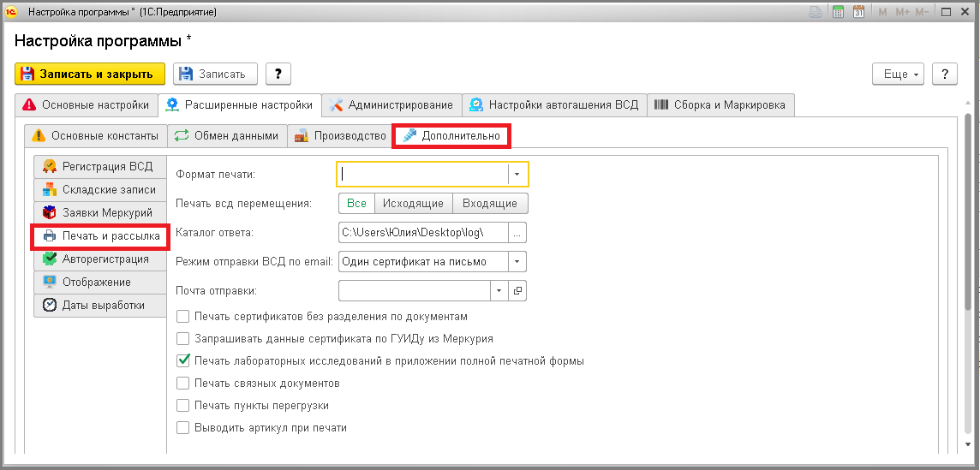Switch to Основные настройки tab

(87, 105)
